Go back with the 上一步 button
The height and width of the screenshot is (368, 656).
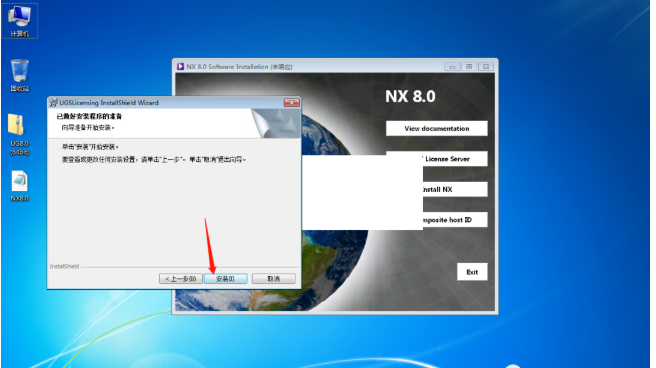coord(181,279)
